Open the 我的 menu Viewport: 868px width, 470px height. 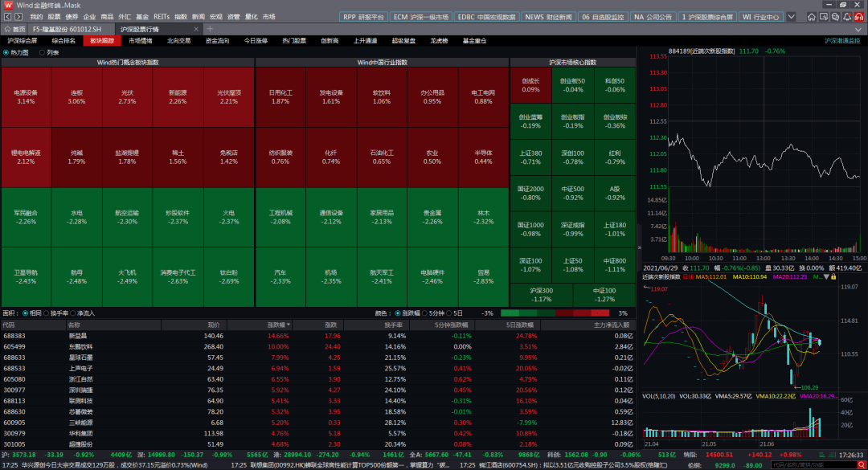(x=36, y=17)
